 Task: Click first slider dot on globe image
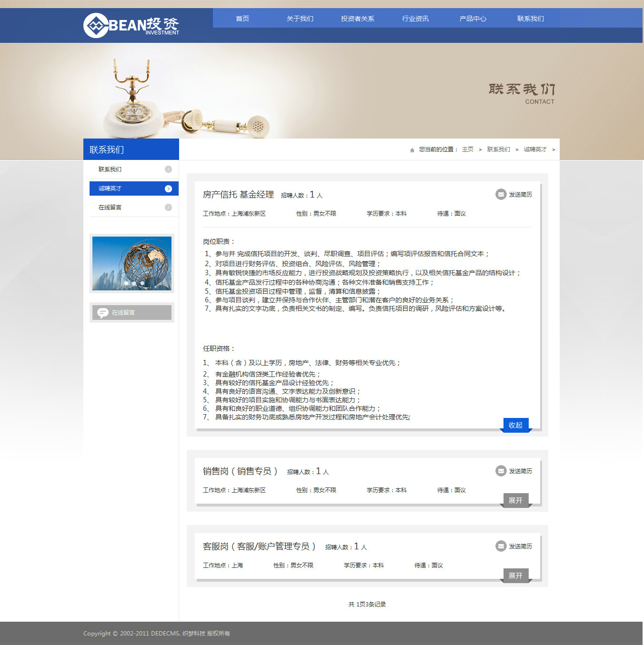click(126, 283)
